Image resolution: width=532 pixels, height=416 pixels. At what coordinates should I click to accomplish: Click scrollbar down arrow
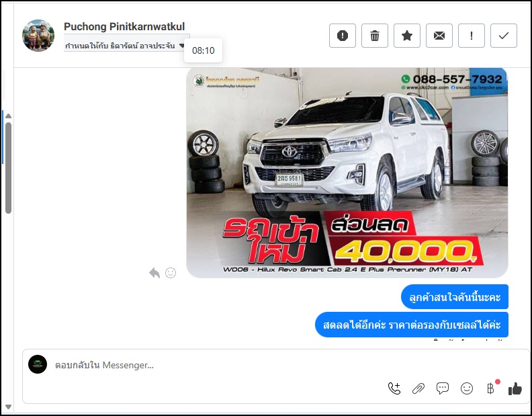pos(9,407)
